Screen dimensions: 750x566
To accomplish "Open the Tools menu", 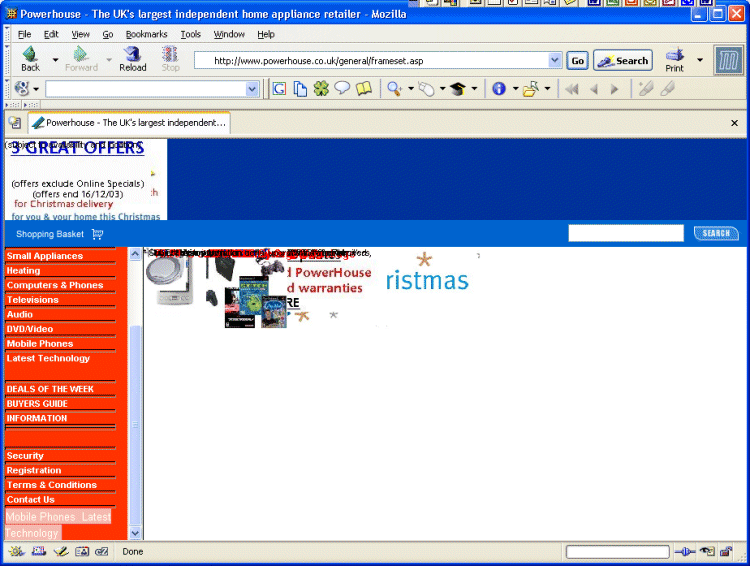I will coord(190,34).
